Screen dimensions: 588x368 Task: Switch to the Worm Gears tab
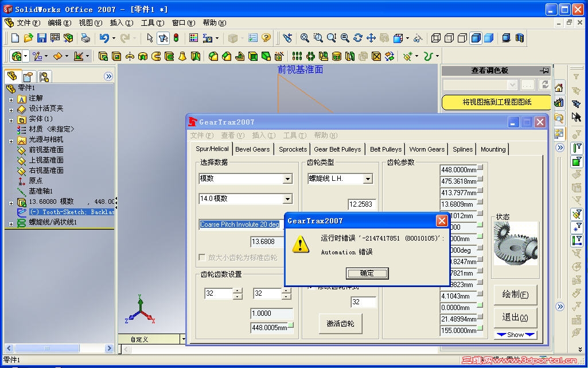(427, 149)
